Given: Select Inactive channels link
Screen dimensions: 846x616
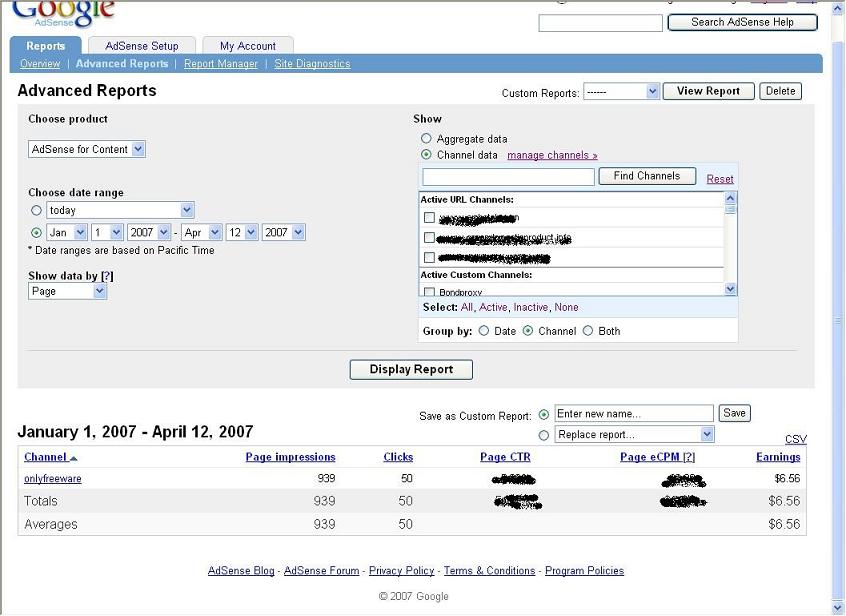Looking at the screenshot, I should (x=530, y=307).
